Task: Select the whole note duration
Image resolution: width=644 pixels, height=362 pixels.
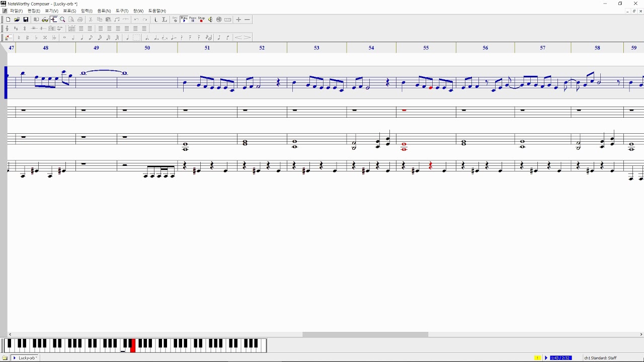Action: [64, 37]
